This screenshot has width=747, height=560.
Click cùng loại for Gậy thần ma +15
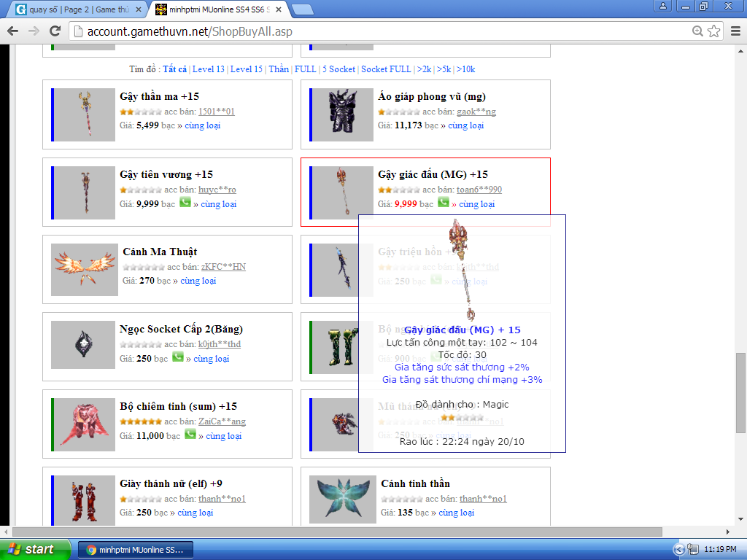tap(203, 125)
